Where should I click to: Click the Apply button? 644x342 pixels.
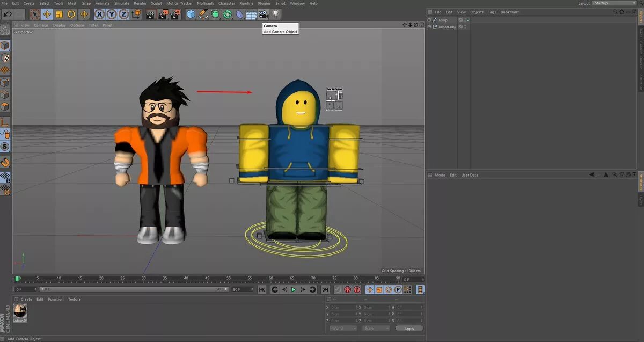point(409,328)
